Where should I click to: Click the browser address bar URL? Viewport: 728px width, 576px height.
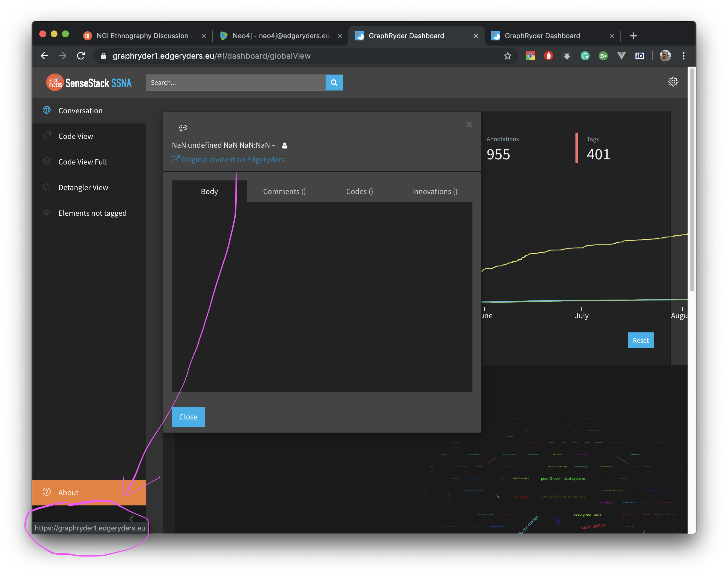[x=211, y=56]
